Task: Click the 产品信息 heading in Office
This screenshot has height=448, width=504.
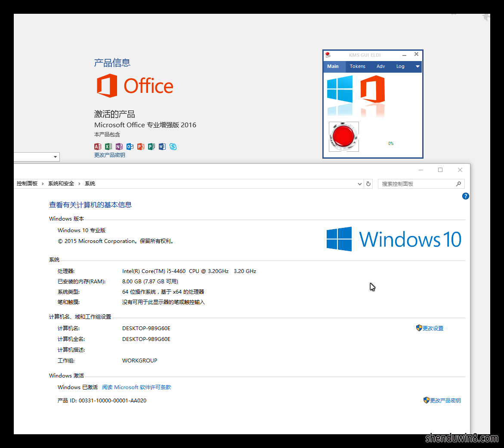Action: [112, 63]
